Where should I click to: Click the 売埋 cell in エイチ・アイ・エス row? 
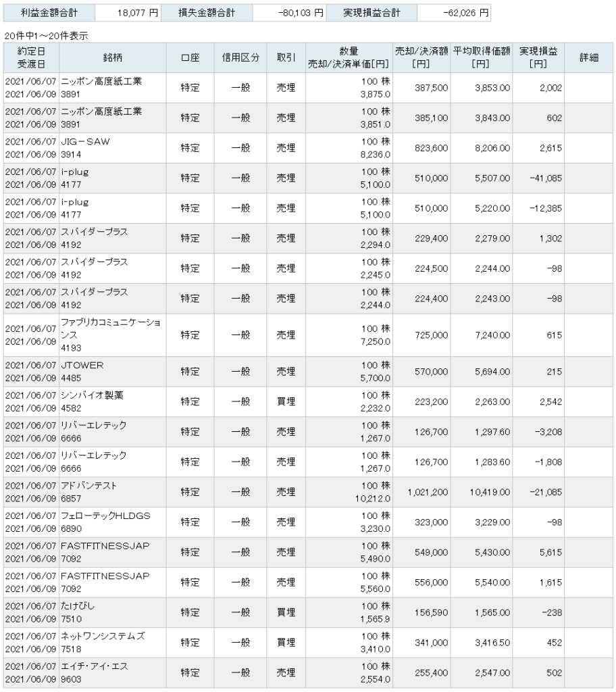286,673
